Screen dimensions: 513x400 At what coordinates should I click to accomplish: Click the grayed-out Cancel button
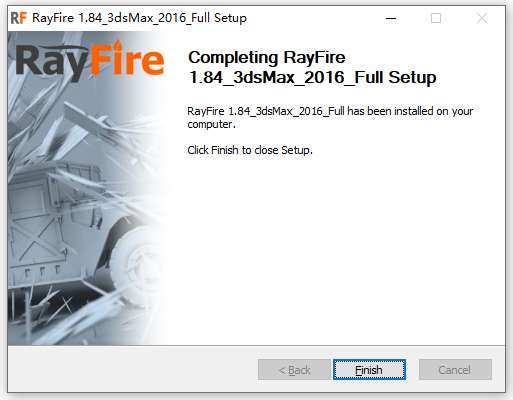coord(455,370)
